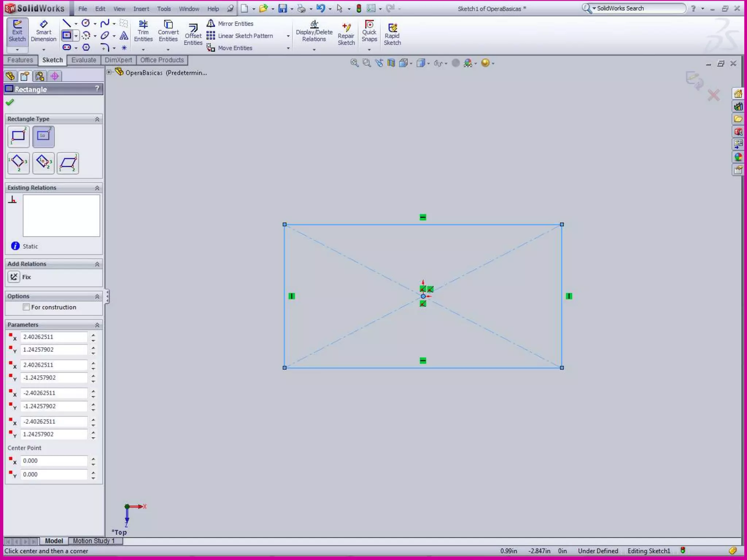This screenshot has height=560, width=747.
Task: Accept the rectangle with green checkmark
Action: [x=10, y=102]
